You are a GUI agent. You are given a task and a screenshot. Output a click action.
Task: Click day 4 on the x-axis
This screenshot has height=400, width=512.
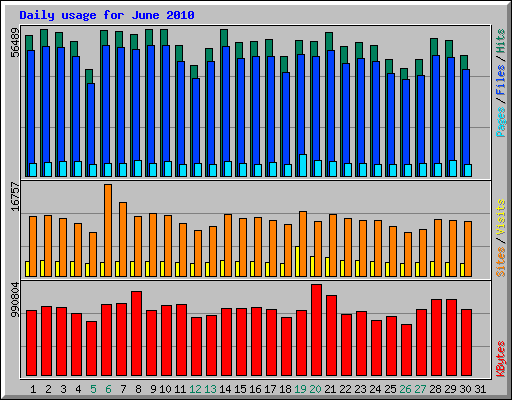[x=78, y=389]
